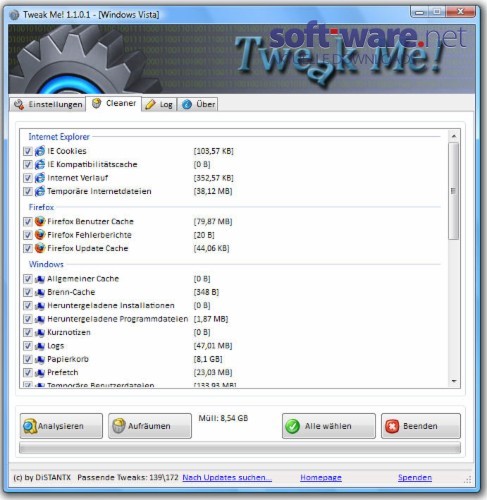The height and width of the screenshot is (500, 487).
Task: Click the list scroll up arrow
Action: 454,136
